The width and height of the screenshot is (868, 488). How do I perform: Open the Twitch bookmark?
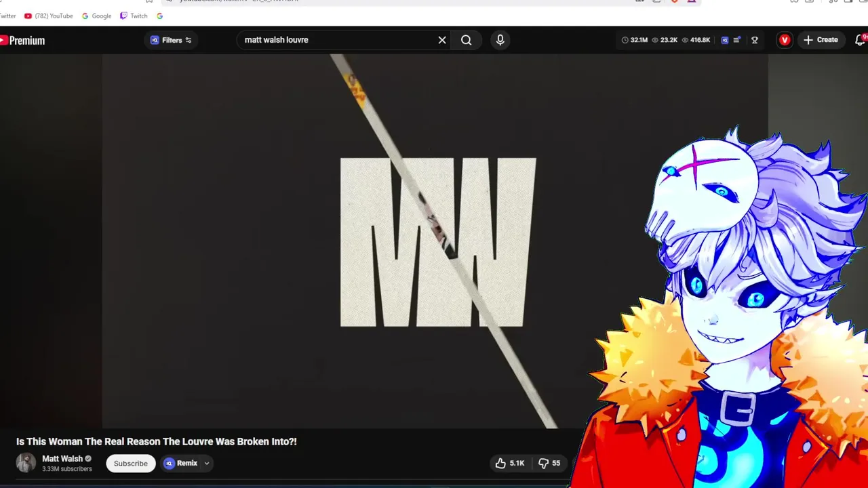coord(134,16)
